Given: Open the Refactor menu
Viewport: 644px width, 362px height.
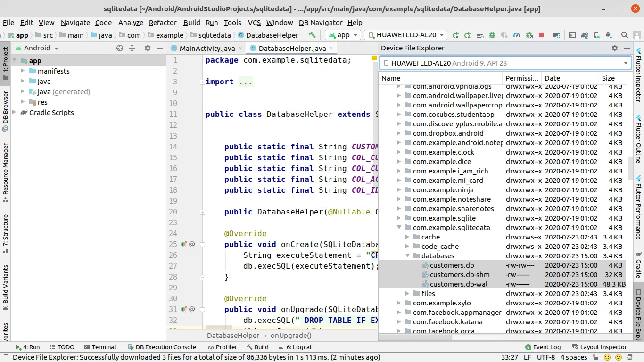Looking at the screenshot, I should [x=163, y=22].
